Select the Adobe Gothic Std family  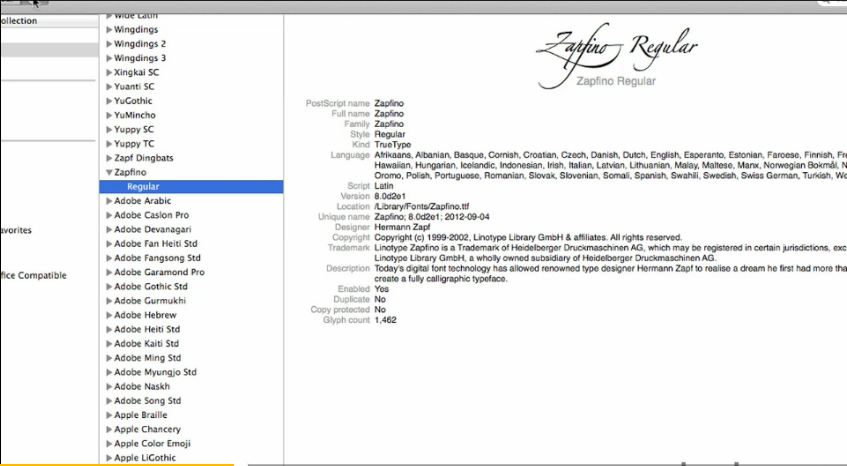pyautogui.click(x=151, y=287)
